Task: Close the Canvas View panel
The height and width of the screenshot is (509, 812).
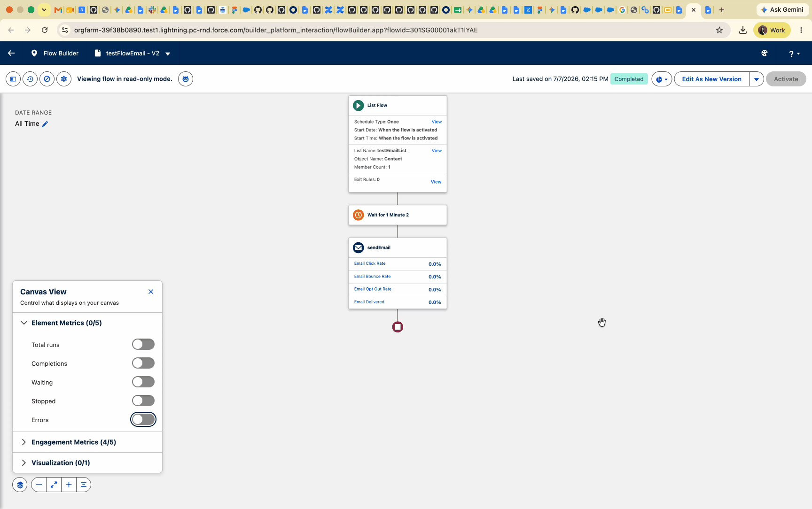Action: click(151, 292)
